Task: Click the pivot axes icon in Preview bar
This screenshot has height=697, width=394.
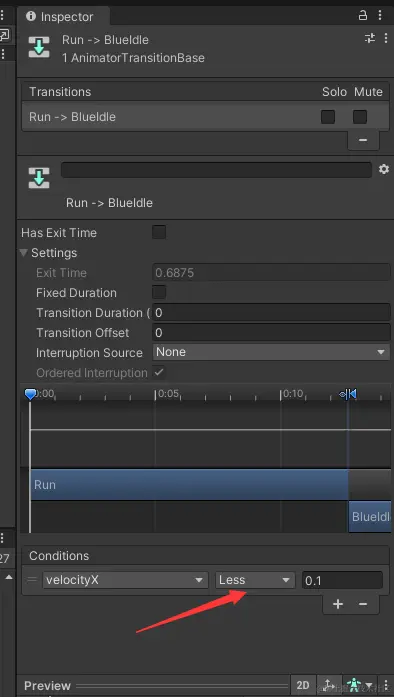Action: (328, 685)
